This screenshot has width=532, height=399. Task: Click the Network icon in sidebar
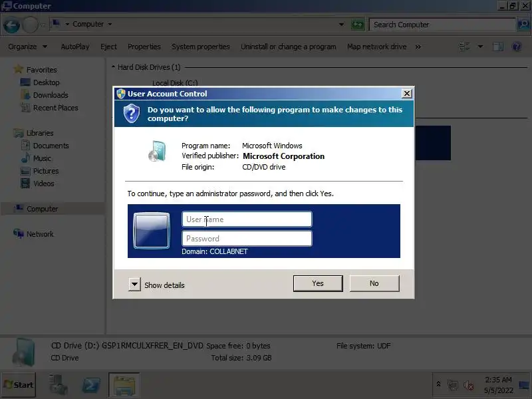19,233
